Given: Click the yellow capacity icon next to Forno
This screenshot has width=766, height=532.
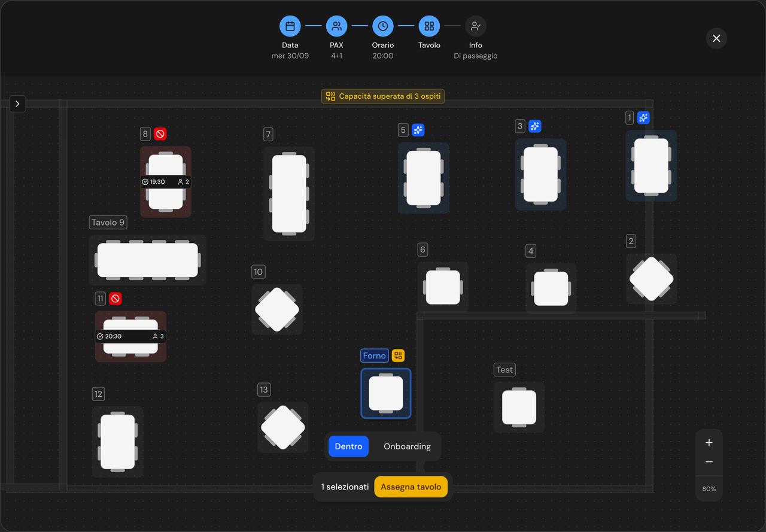Looking at the screenshot, I should point(399,355).
